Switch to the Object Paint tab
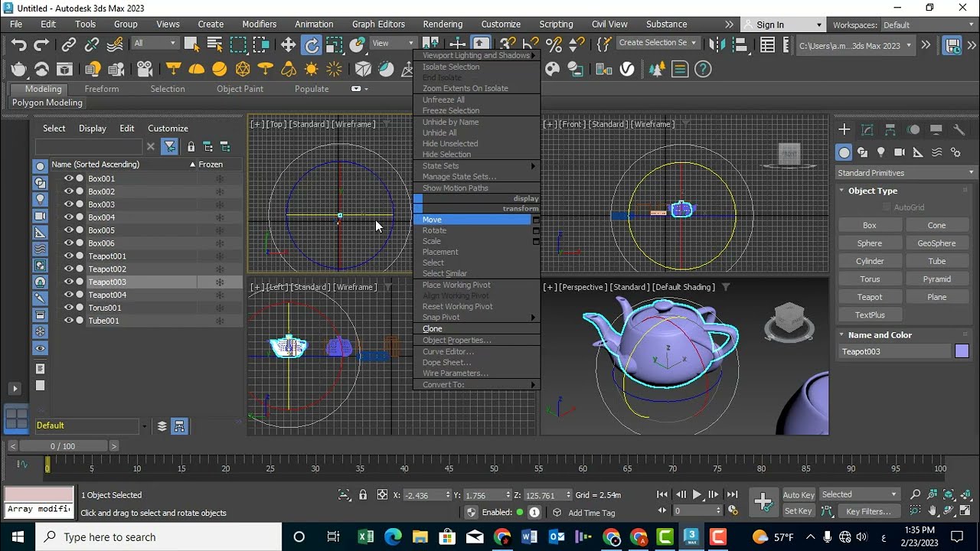Screen dimensions: 980x551 240,89
